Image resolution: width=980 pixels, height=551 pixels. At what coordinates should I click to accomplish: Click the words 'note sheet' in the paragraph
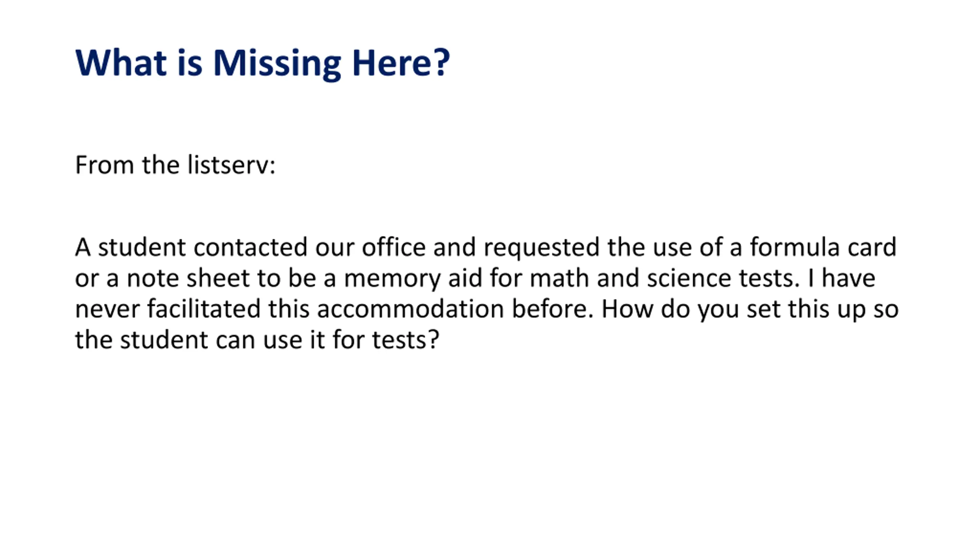(x=188, y=278)
